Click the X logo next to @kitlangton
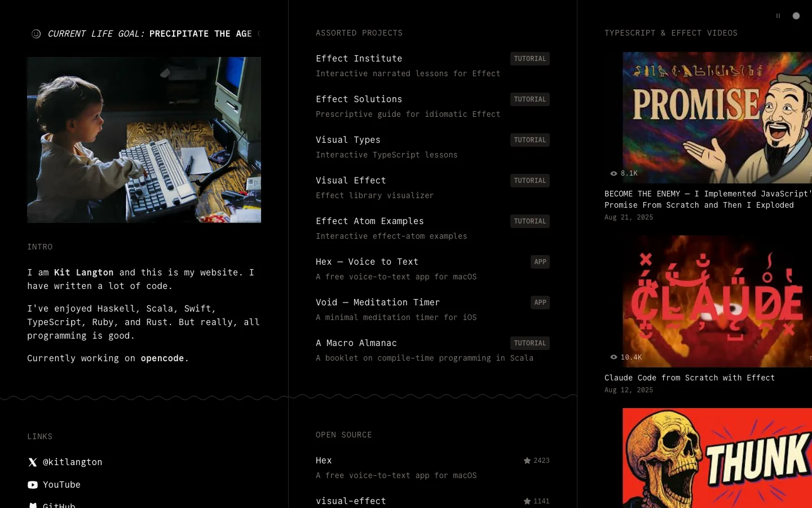 click(x=33, y=462)
